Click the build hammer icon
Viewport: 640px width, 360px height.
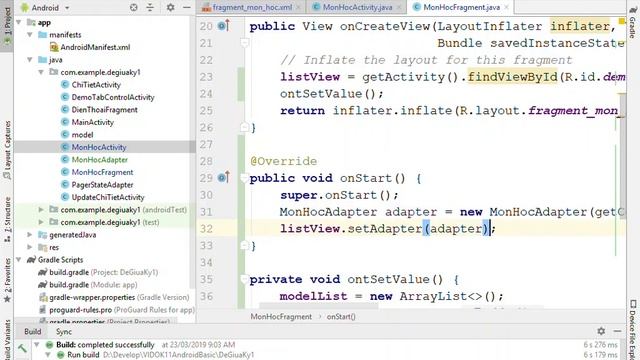[22, 348]
